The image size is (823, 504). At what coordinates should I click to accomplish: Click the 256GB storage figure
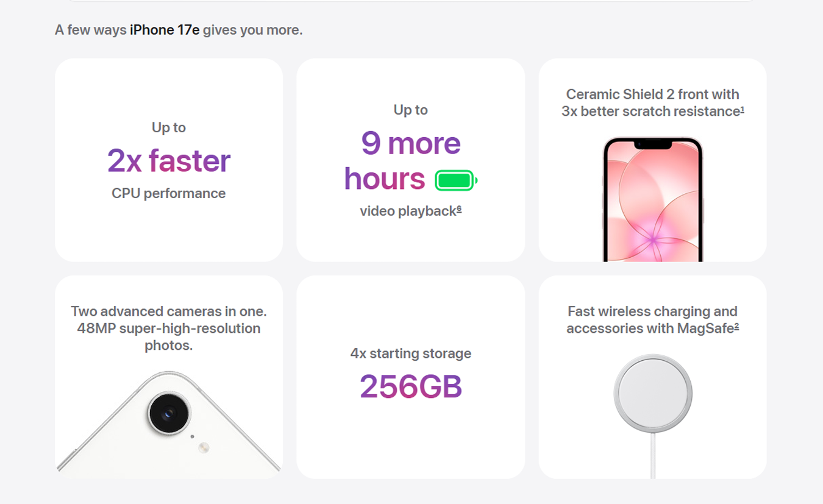pos(410,386)
